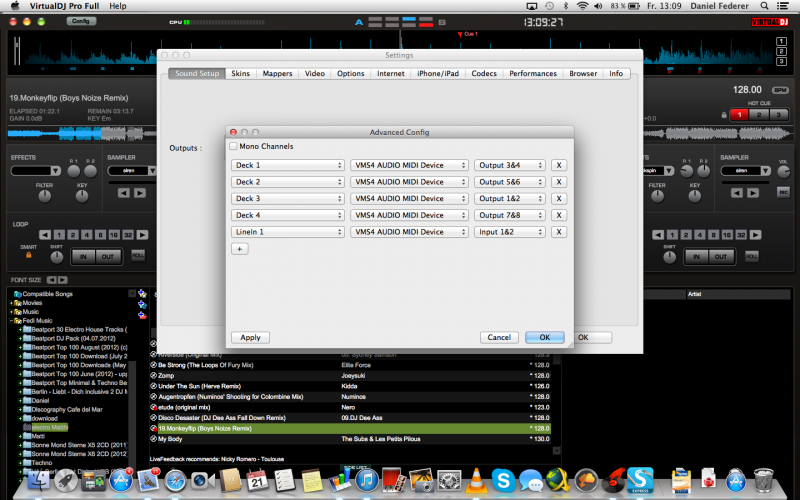Click the left deck FILTER knob
The height and width of the screenshot is (500, 800).
pos(45,196)
